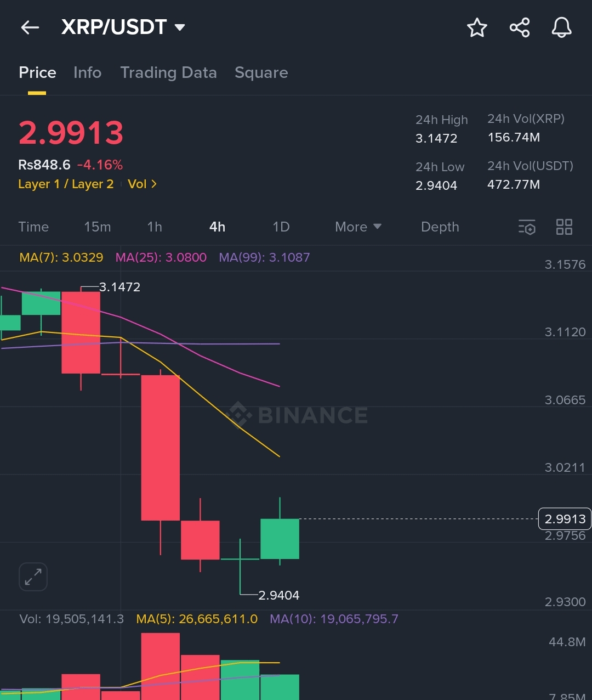The width and height of the screenshot is (592, 700).
Task: Tap the back arrow icon
Action: tap(30, 27)
